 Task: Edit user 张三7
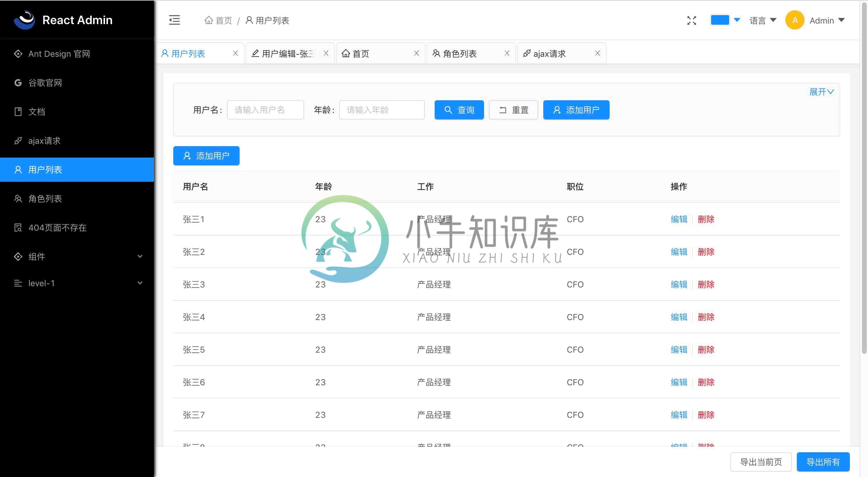679,415
